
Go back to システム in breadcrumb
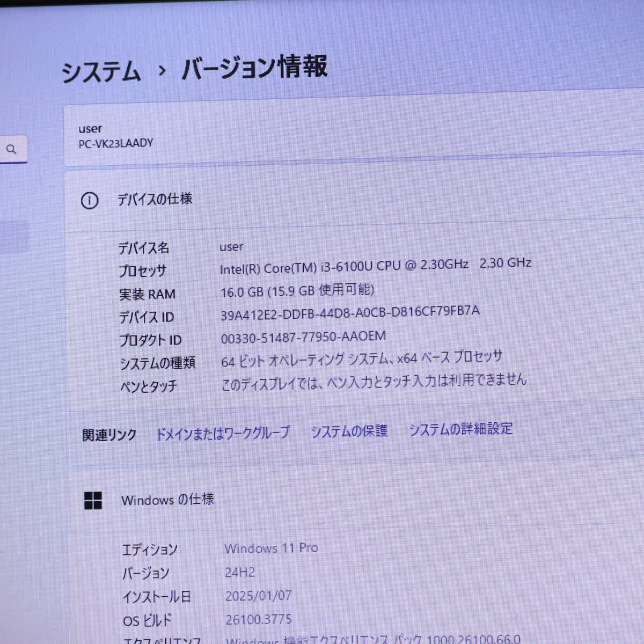tap(101, 72)
